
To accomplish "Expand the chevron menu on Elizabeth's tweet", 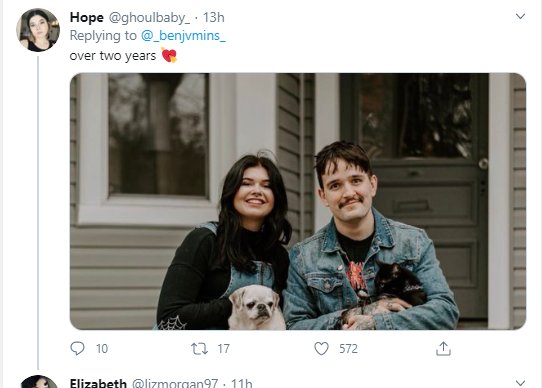I will pos(520,382).
